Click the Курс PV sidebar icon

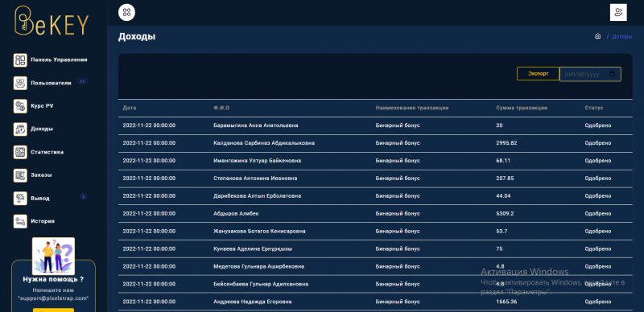coord(20,106)
